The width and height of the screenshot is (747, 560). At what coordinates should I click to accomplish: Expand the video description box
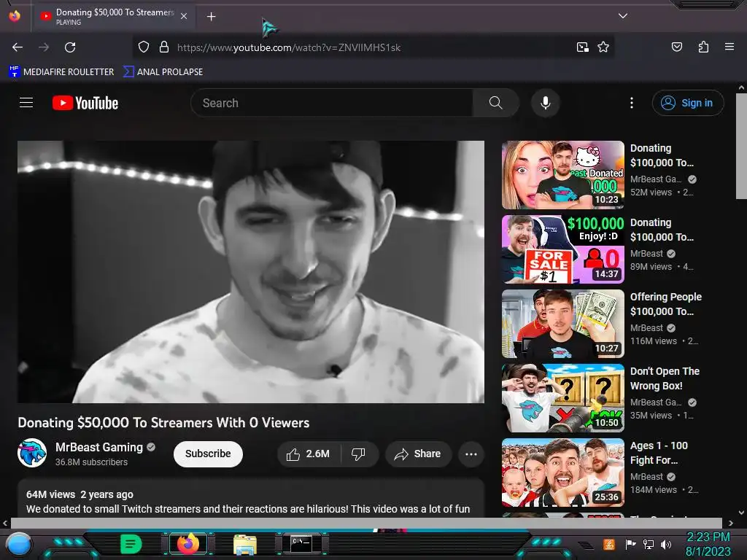[251, 498]
